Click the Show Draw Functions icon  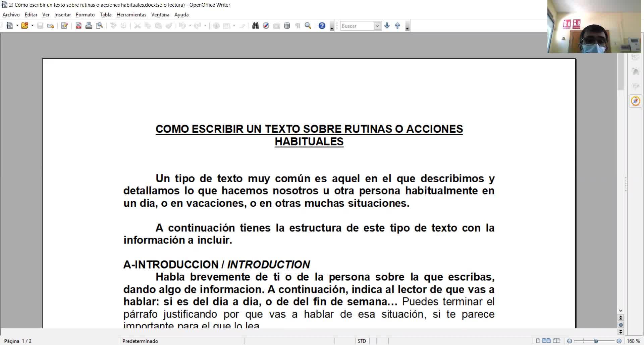pyautogui.click(x=242, y=26)
